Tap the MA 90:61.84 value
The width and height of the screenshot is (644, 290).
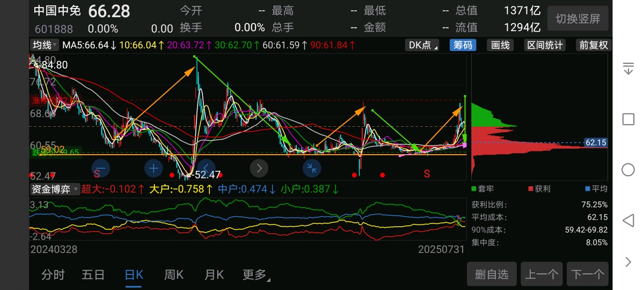(333, 45)
